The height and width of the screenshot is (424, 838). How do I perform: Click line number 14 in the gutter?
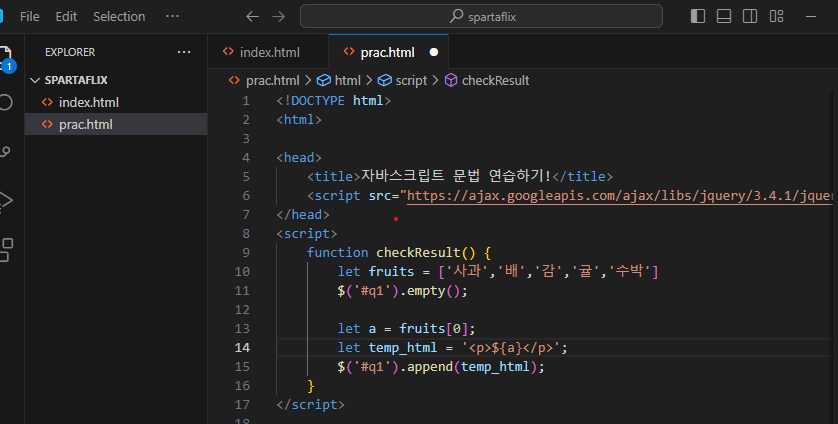[242, 348]
